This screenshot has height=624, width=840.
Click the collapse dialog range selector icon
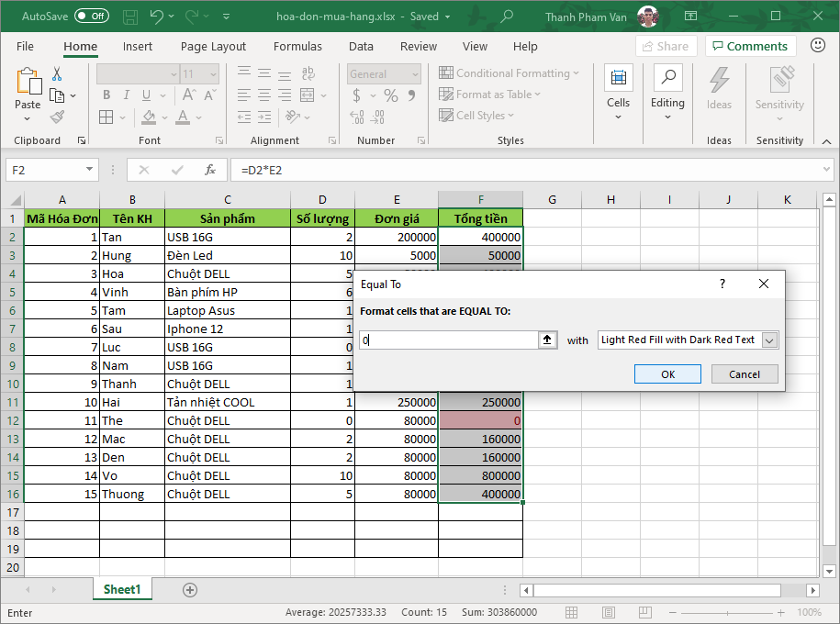(x=547, y=340)
